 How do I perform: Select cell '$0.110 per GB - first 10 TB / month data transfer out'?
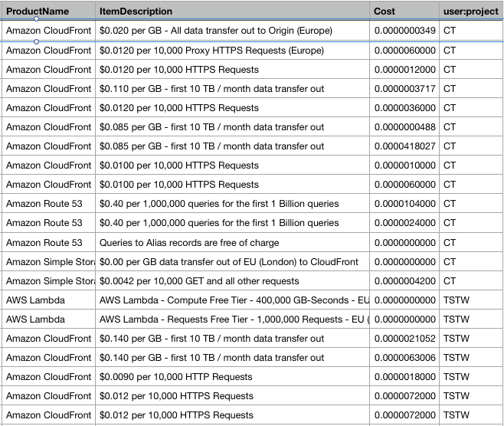232,89
